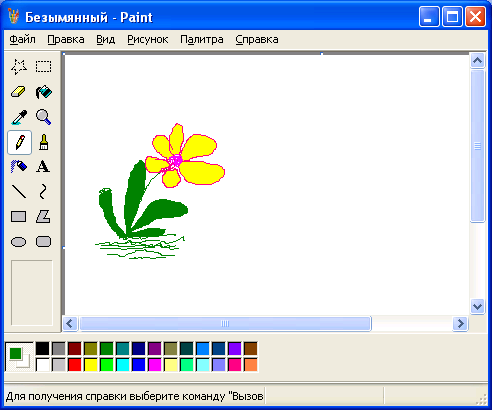The image size is (492, 410).
Task: Open the Вид menu
Action: click(x=106, y=39)
